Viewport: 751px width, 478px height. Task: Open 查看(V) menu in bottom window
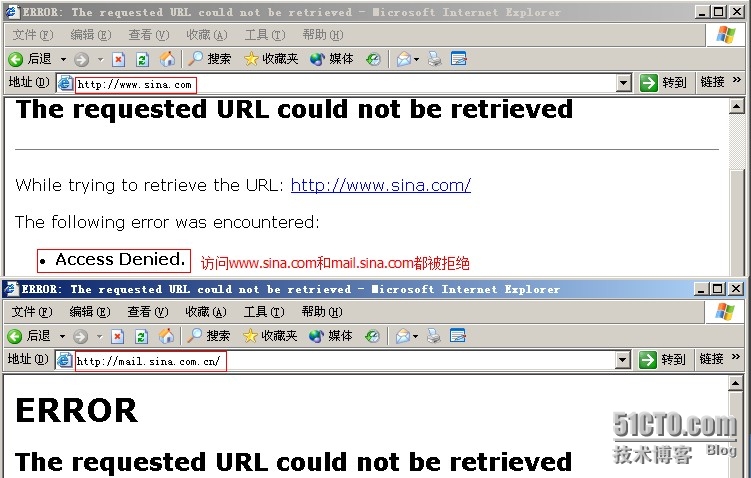click(x=148, y=312)
